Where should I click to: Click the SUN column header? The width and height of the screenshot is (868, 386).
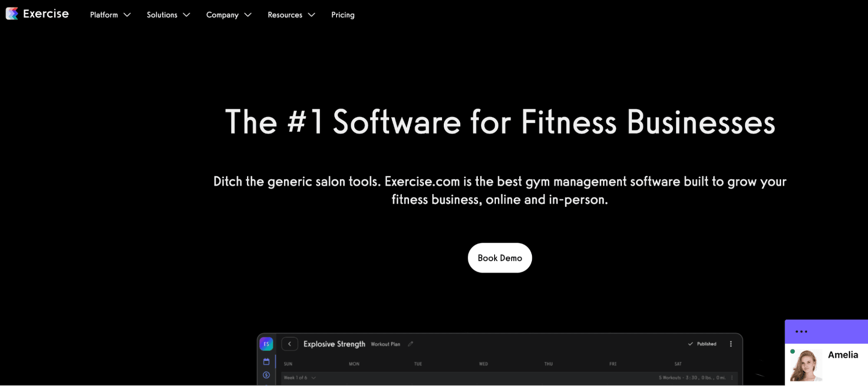coord(288,364)
